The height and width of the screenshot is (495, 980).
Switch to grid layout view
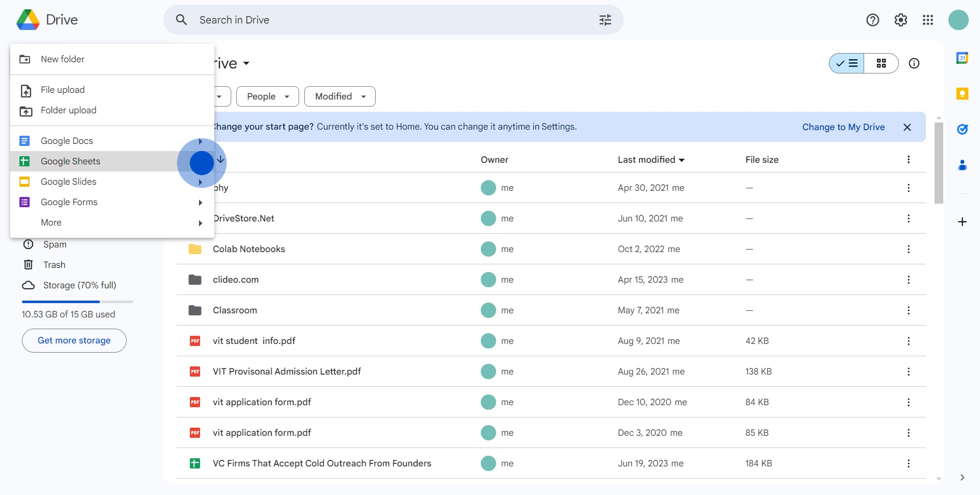click(881, 63)
